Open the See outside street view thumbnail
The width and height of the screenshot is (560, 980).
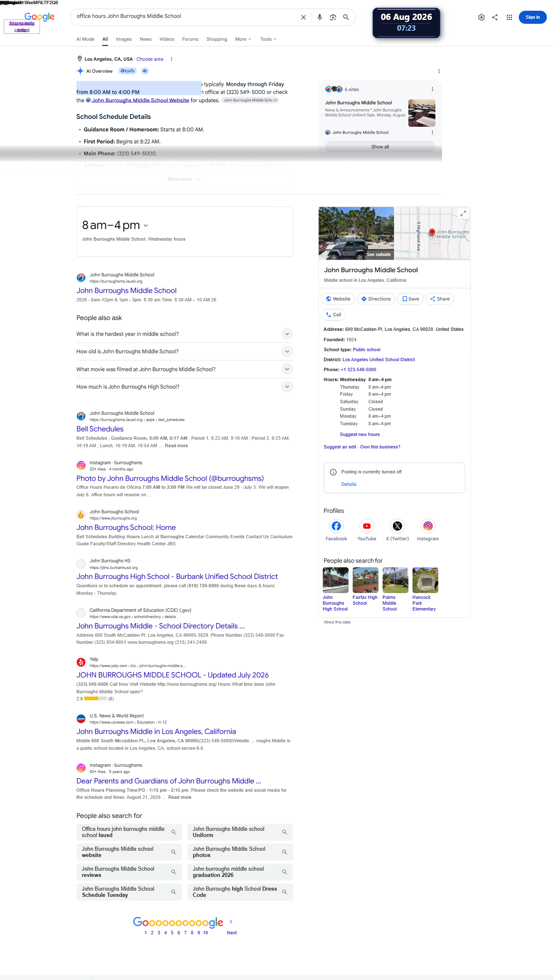[356, 233]
